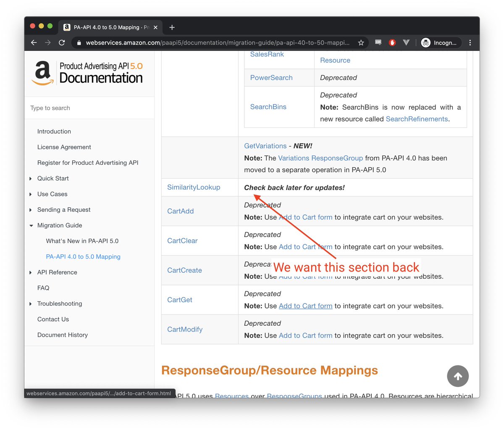The width and height of the screenshot is (504, 430).
Task: Go back using the browser back arrow
Action: coord(34,42)
